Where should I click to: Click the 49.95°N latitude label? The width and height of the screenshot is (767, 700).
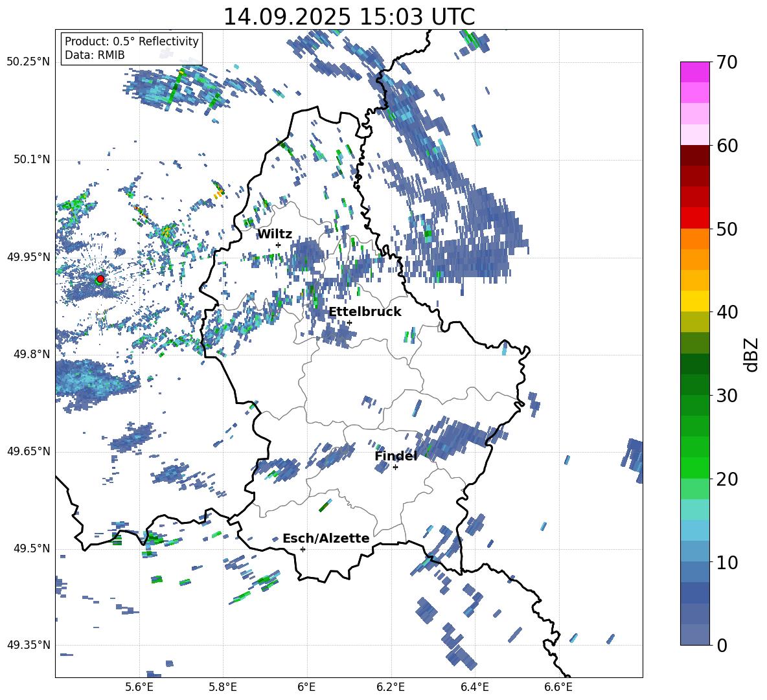pyautogui.click(x=29, y=257)
